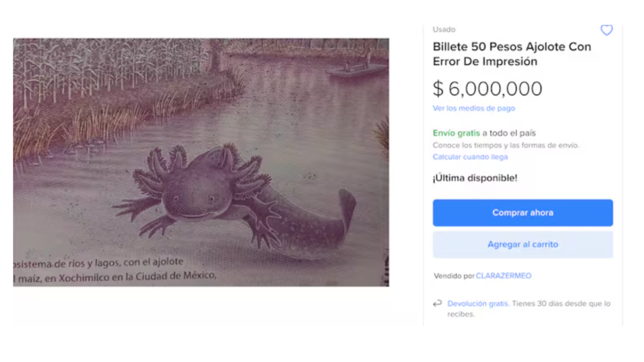
Task: Click the Vendido por label
Action: (x=454, y=276)
